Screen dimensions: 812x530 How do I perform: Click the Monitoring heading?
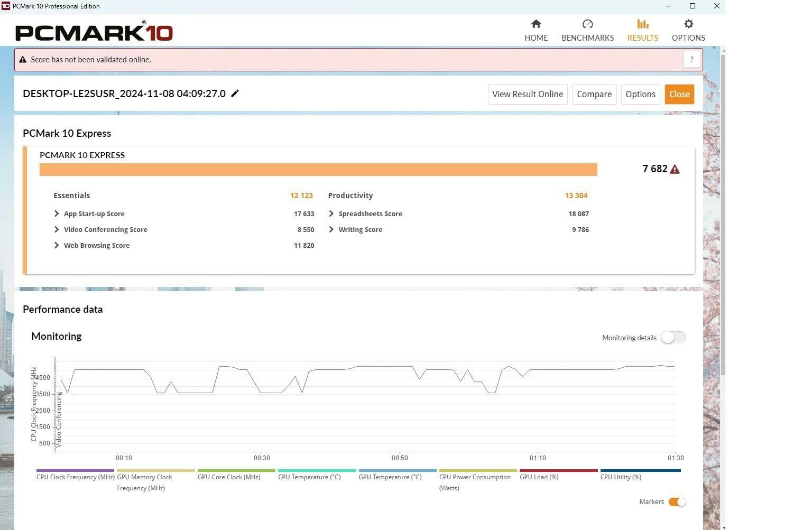tap(57, 336)
